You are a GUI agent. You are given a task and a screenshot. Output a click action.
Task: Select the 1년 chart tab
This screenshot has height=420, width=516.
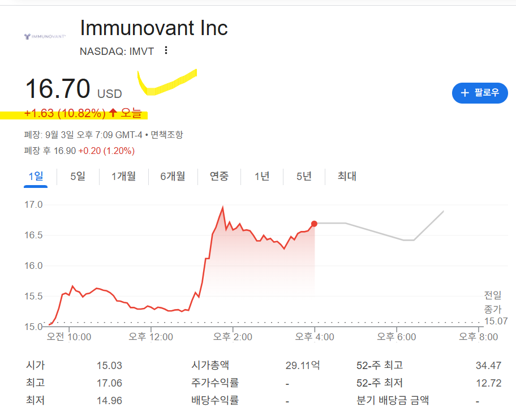tap(262, 176)
